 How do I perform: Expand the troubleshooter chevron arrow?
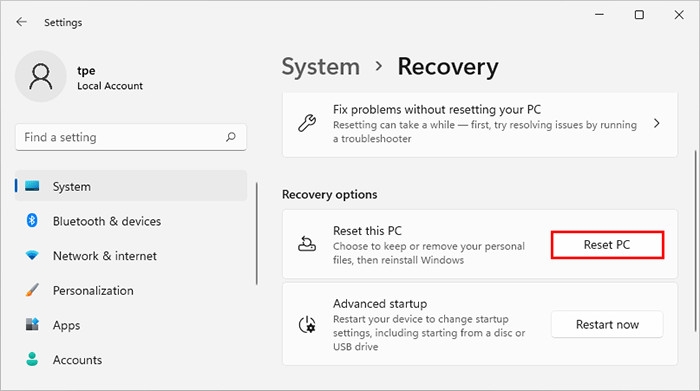pos(657,124)
